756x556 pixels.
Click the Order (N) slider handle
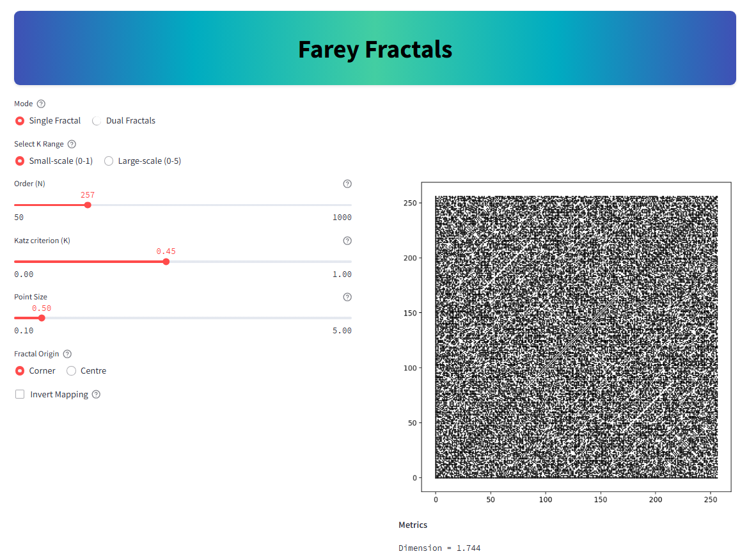pyautogui.click(x=88, y=205)
